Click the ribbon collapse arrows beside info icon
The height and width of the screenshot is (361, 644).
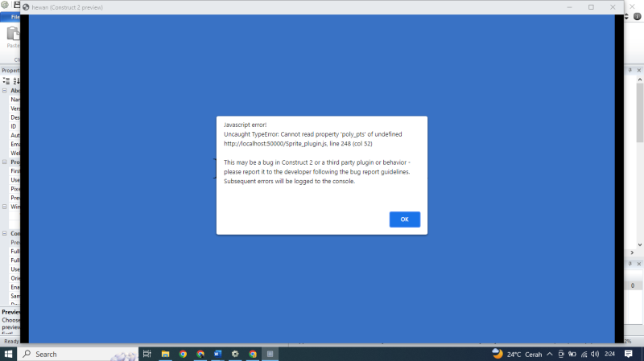coord(627,16)
